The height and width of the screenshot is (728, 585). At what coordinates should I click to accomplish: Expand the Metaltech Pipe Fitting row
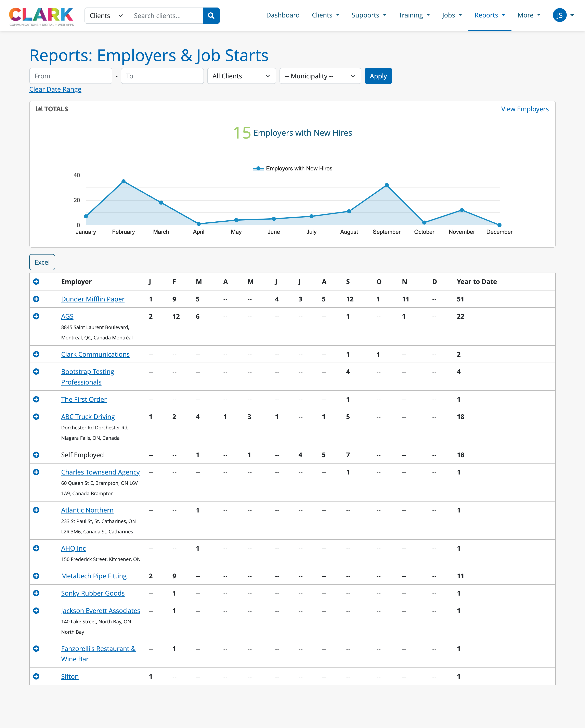click(36, 576)
